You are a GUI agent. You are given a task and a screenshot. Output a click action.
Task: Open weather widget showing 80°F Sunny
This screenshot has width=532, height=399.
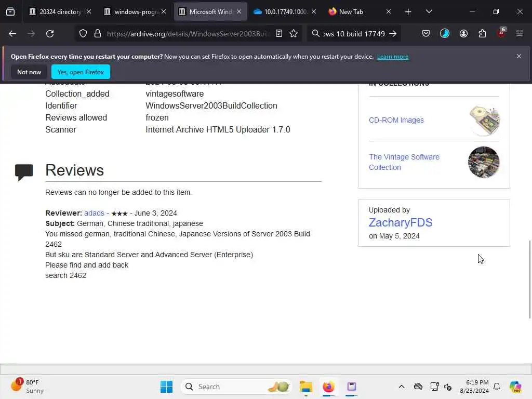point(27,387)
